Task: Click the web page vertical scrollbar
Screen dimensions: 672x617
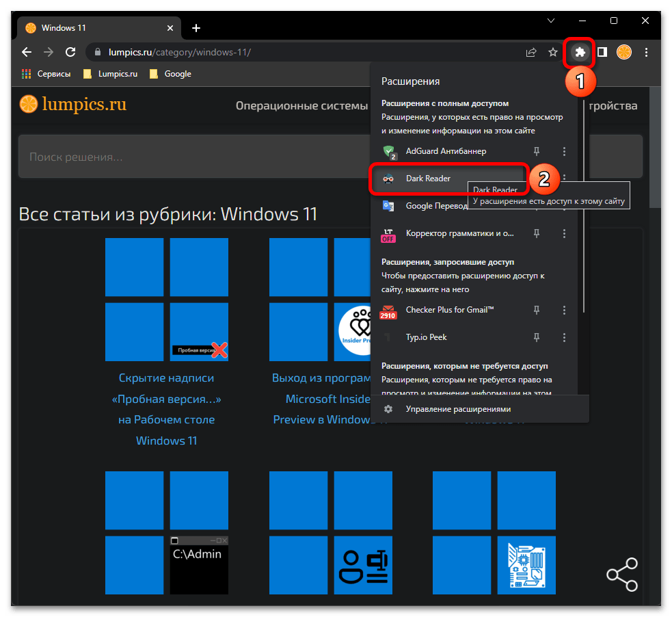Action: click(x=655, y=148)
